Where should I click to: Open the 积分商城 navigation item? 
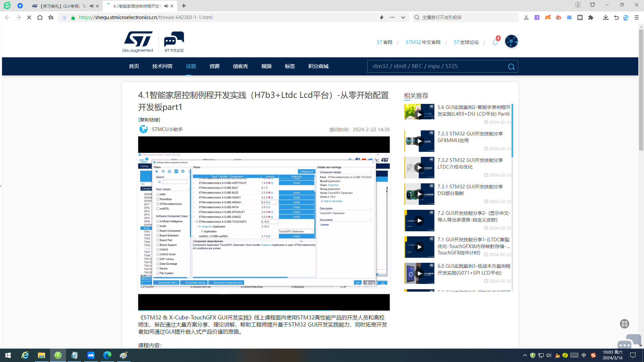318,66
